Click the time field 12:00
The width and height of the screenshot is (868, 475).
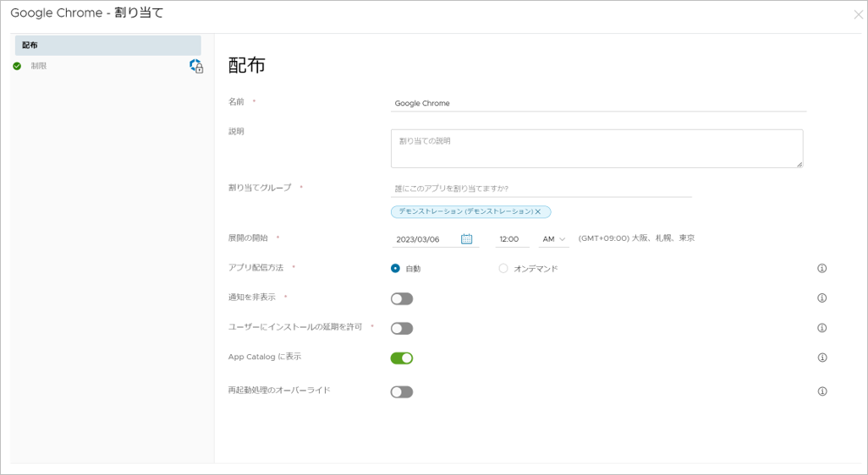(512, 239)
